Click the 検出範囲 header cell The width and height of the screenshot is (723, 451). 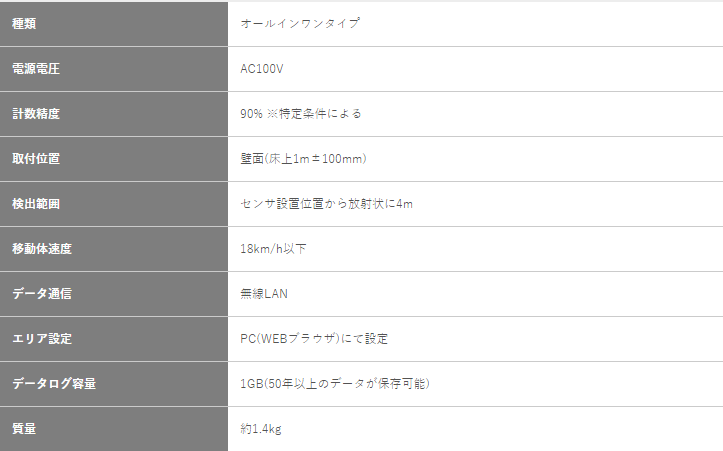click(x=114, y=204)
